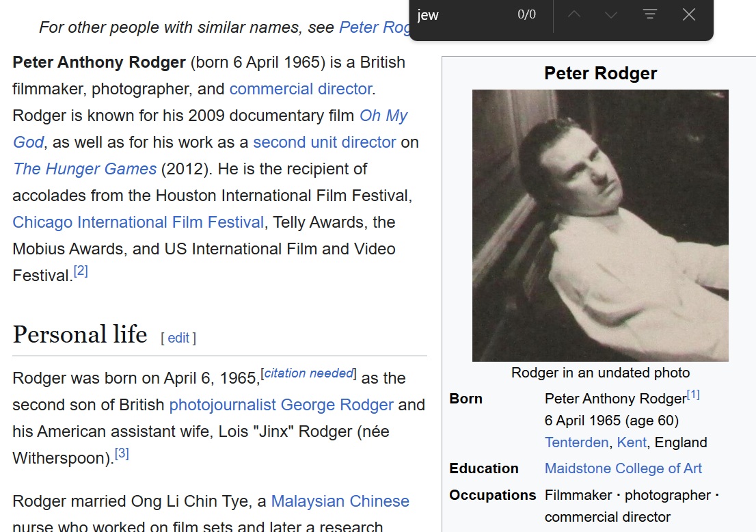The width and height of the screenshot is (756, 532).
Task: Go to previous find result arrow
Action: point(573,14)
